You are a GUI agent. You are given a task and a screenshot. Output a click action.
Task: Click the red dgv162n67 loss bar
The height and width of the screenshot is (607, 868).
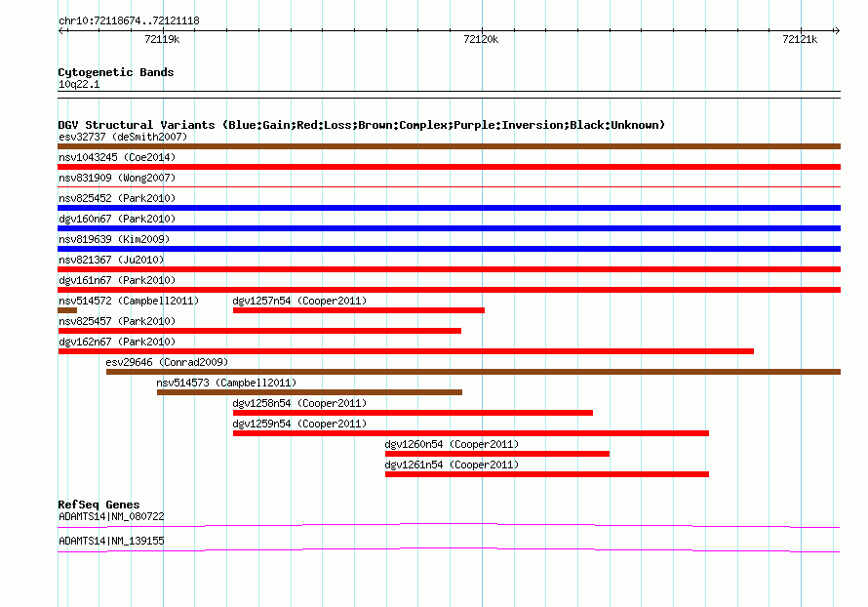point(406,351)
